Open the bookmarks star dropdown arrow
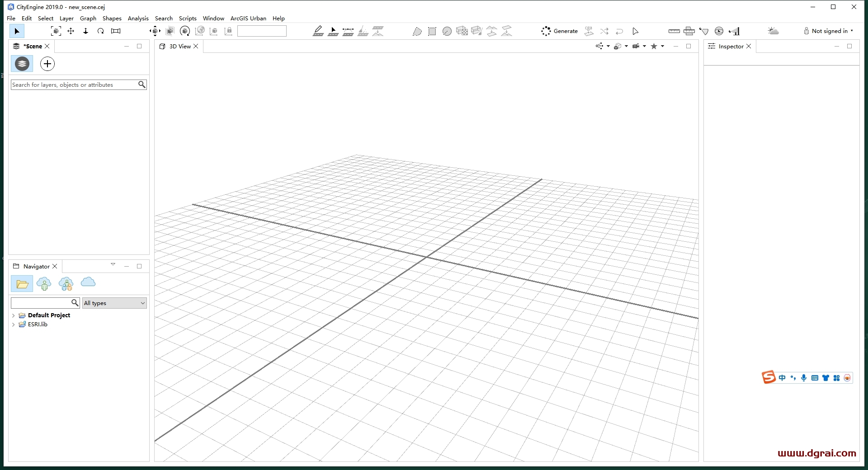The width and height of the screenshot is (868, 470). coord(662,46)
